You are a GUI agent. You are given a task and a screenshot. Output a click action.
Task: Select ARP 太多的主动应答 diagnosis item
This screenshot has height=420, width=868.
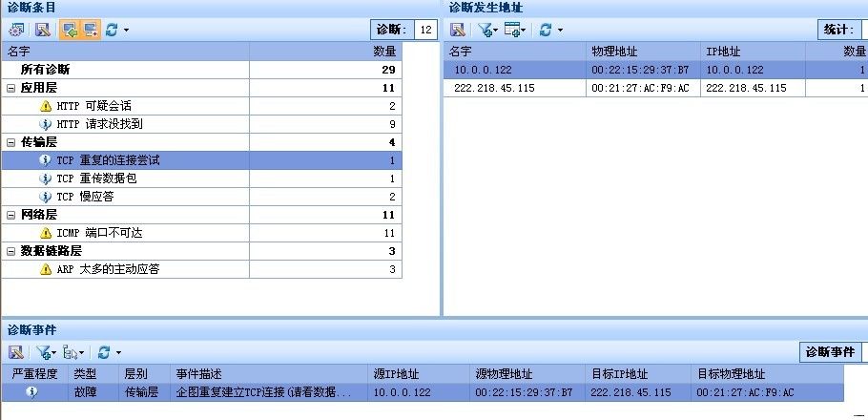(201, 269)
